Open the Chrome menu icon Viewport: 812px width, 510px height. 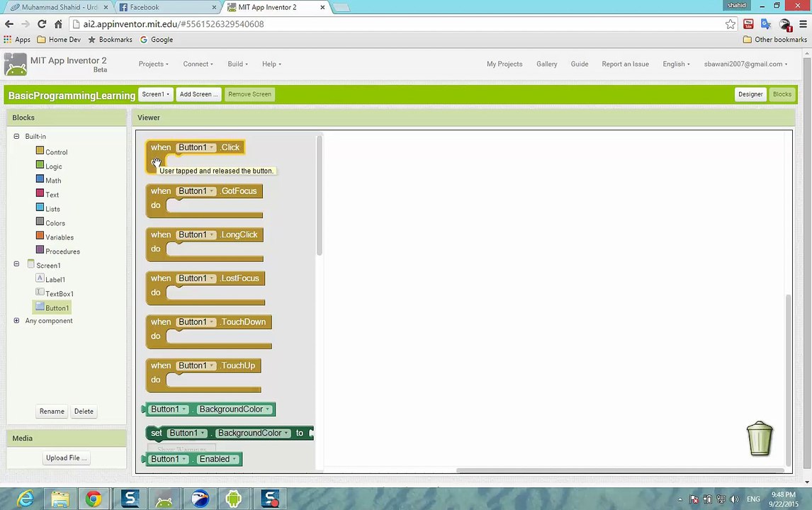tap(803, 24)
